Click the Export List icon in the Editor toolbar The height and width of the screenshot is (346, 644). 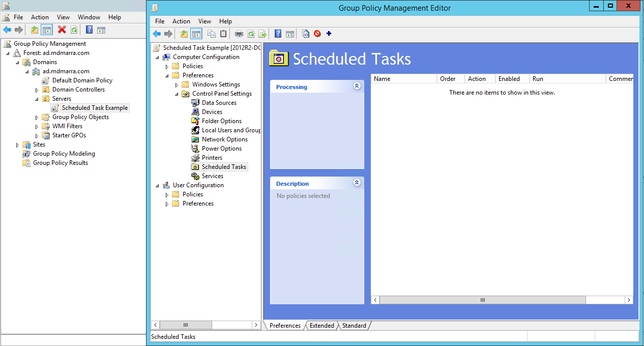[x=262, y=34]
